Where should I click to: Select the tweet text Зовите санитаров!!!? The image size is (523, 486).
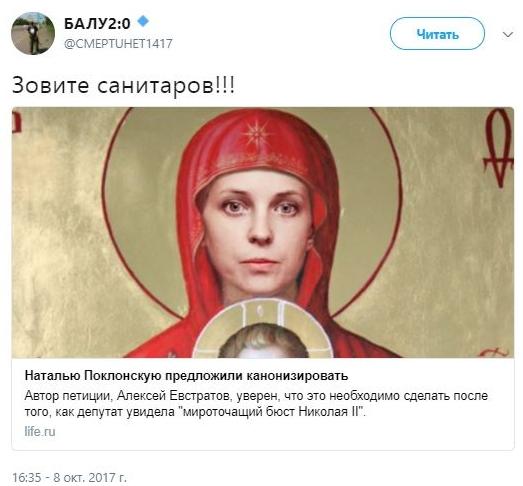[123, 85]
